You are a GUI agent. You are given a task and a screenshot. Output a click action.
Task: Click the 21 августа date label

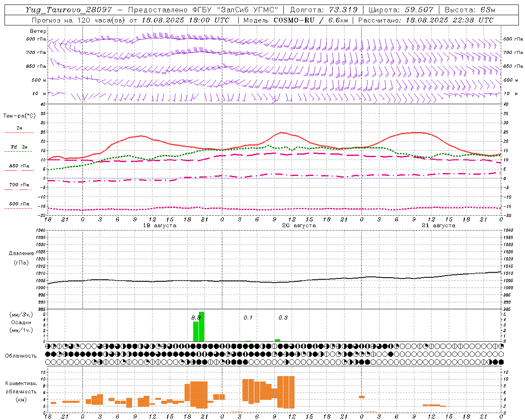tap(438, 226)
